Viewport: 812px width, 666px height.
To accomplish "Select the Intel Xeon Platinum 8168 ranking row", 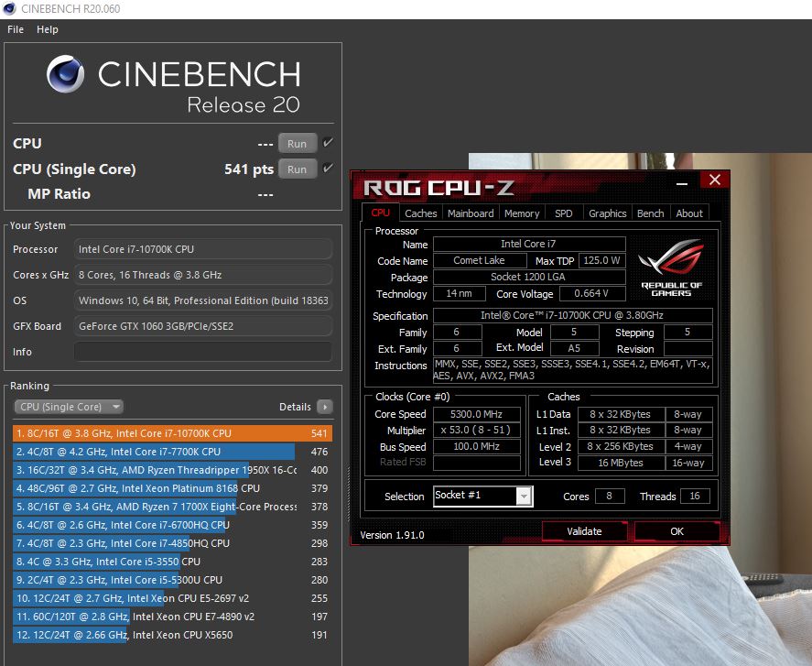I will pyautogui.click(x=172, y=488).
